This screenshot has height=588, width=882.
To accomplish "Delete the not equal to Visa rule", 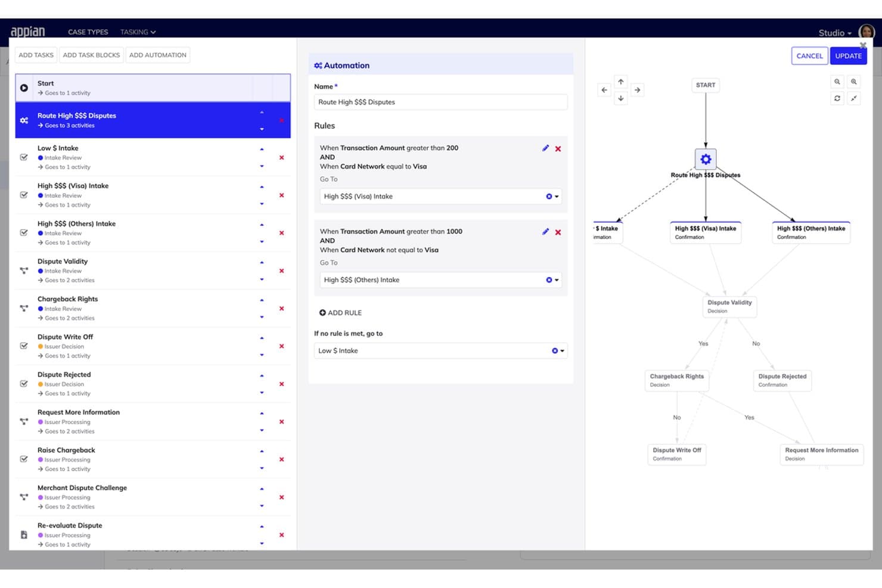I will click(x=558, y=232).
